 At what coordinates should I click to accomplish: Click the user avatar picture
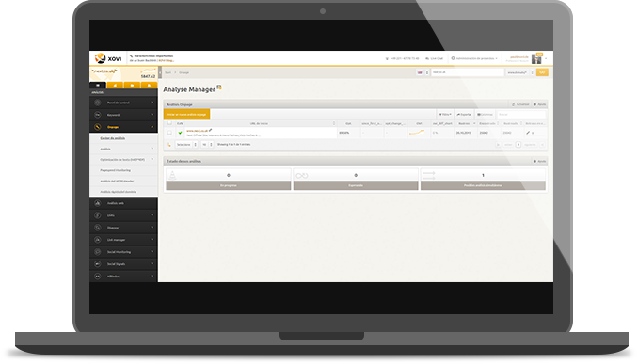point(536,59)
